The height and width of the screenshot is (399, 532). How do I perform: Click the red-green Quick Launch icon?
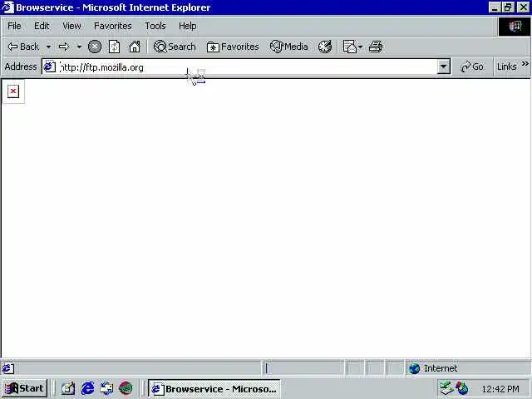tap(126, 388)
